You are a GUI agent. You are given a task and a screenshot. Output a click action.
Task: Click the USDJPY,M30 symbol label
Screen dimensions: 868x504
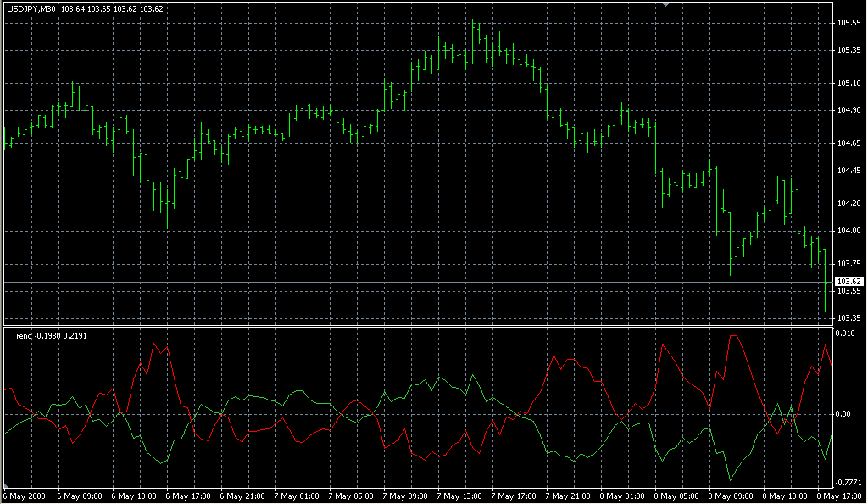point(31,9)
